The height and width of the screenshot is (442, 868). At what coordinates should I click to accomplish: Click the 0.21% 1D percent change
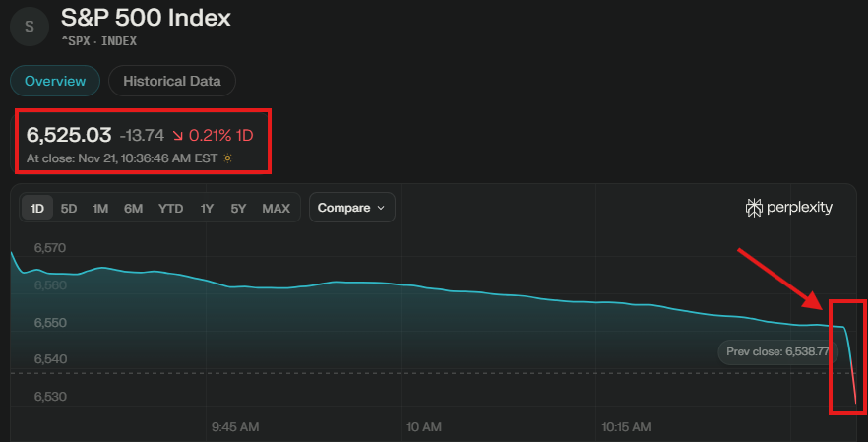coord(213,135)
